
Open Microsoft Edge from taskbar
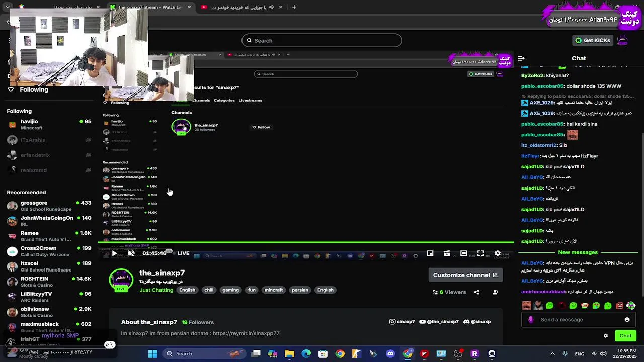pyautogui.click(x=306, y=354)
